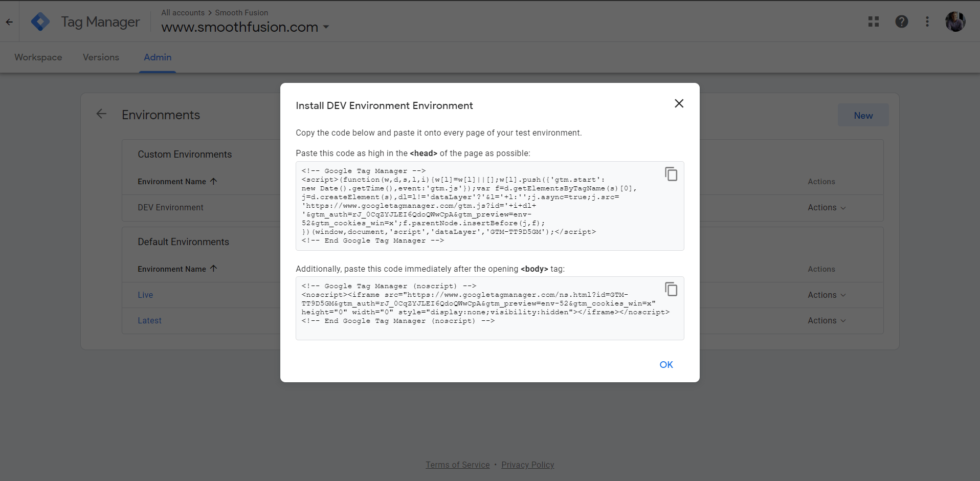This screenshot has height=481, width=980.
Task: Expand Actions for DEV Environment
Action: tap(827, 207)
